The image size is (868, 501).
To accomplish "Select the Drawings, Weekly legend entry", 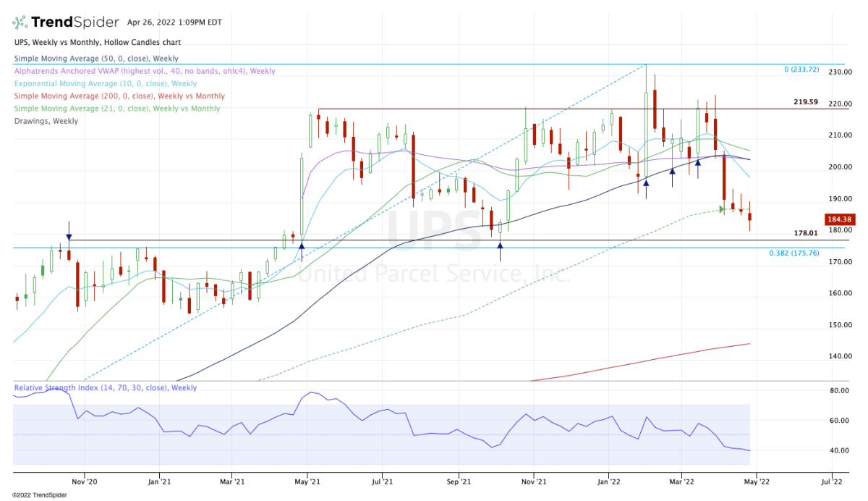I will (47, 121).
